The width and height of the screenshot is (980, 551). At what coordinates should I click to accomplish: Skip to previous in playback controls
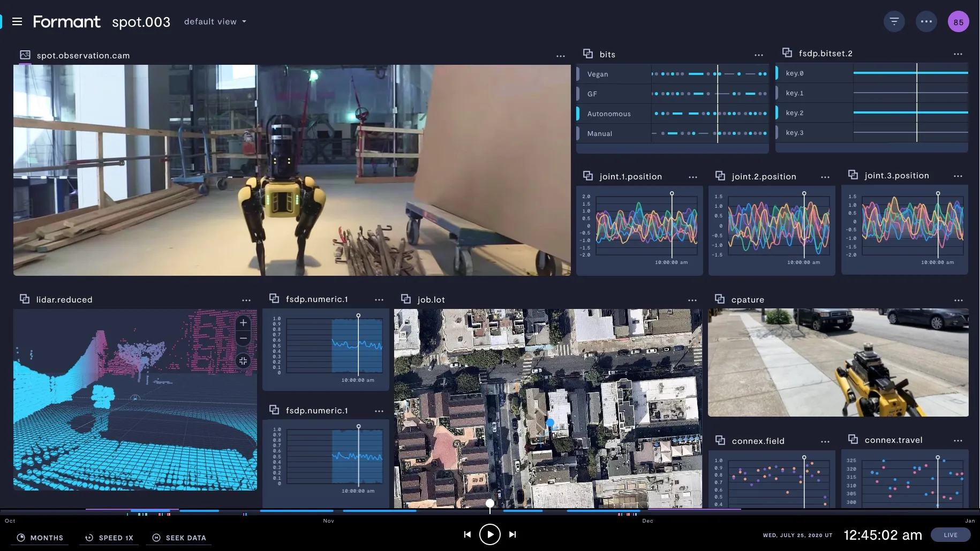point(467,534)
